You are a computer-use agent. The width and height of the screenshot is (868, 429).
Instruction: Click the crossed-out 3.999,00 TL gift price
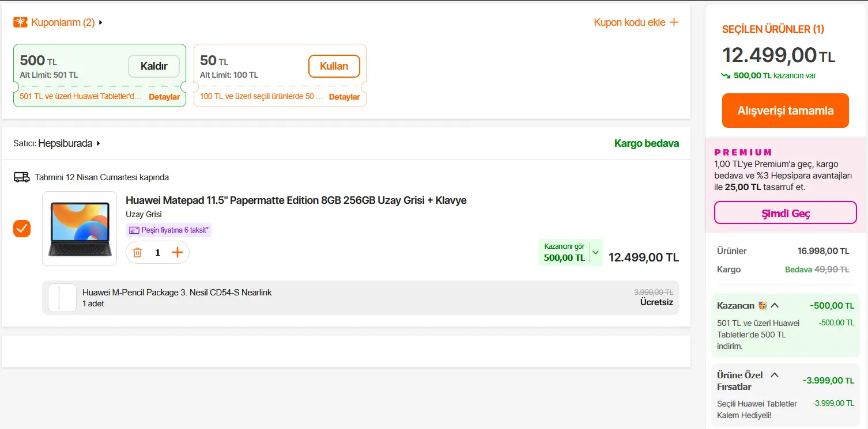tap(654, 292)
